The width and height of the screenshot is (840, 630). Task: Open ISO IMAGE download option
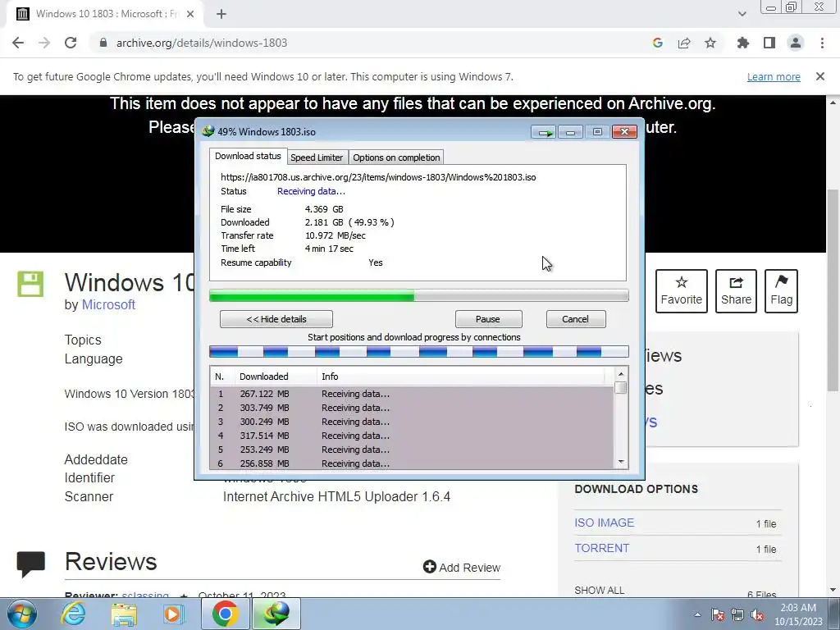604,523
